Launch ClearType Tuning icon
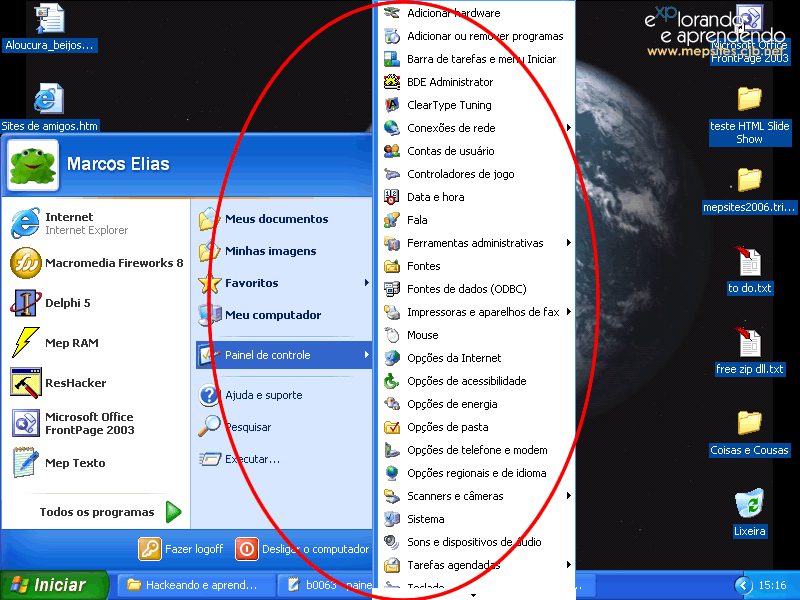The image size is (800, 600). click(392, 105)
